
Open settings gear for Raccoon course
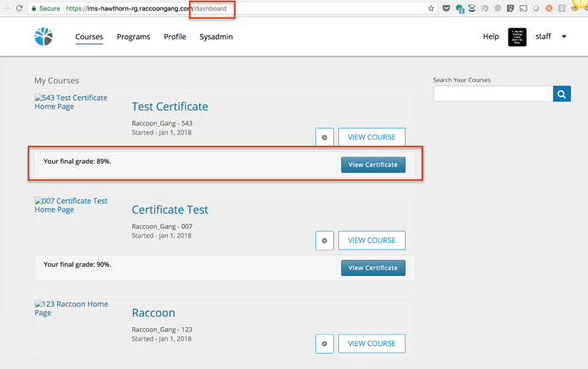pyautogui.click(x=324, y=343)
